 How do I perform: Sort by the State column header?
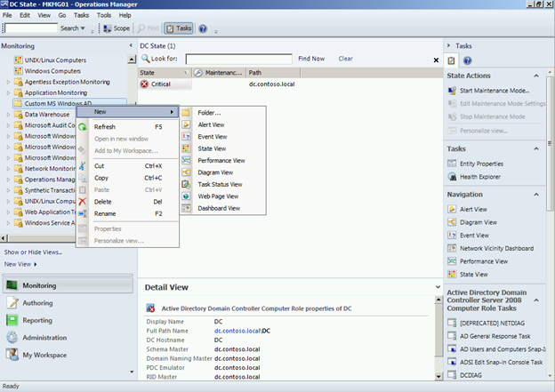tap(165, 73)
